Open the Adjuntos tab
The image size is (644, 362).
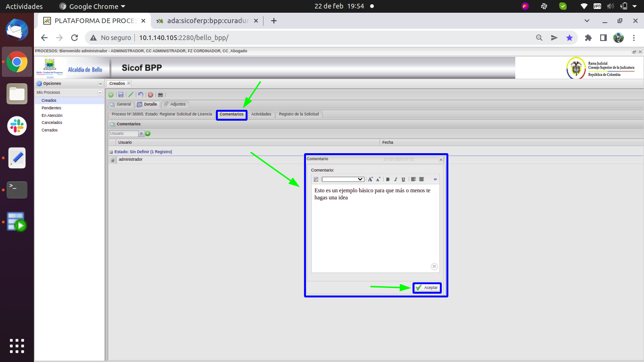pos(175,104)
